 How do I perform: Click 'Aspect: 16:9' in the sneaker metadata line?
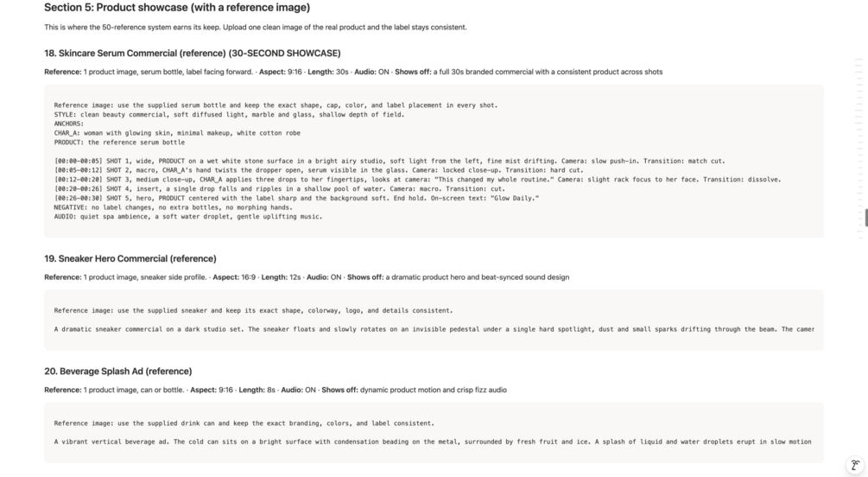point(234,277)
